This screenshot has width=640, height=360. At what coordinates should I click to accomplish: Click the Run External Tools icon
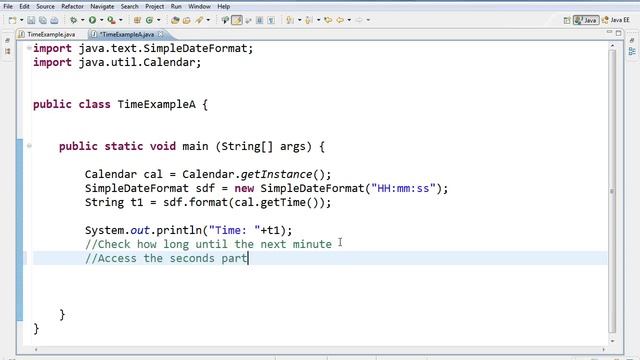tap(111, 20)
